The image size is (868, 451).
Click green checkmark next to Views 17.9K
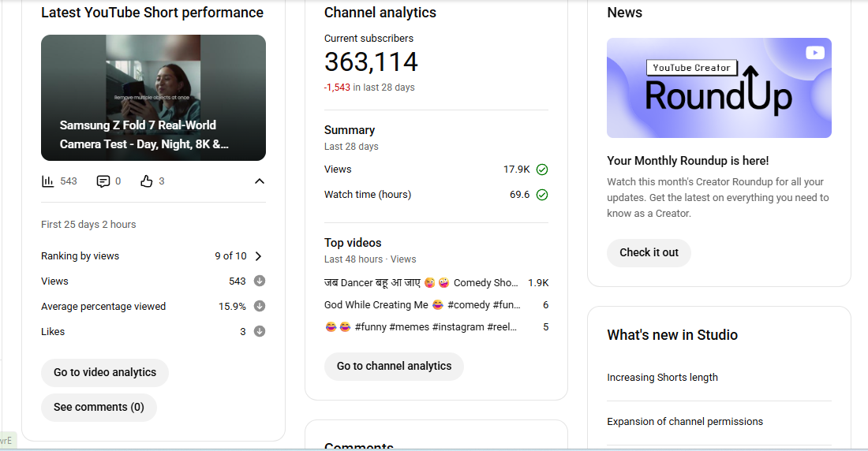tap(542, 170)
